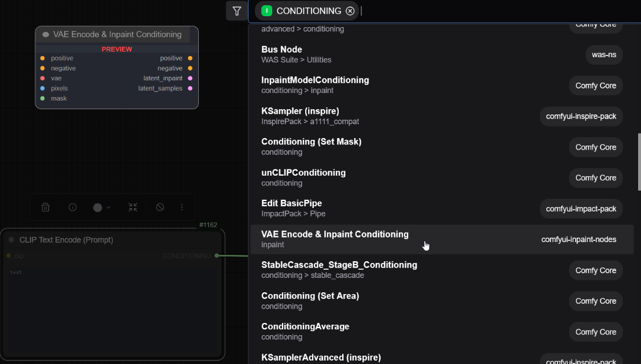Remove the CONDITIONING filter chip
This screenshot has width=641, height=364.
(350, 11)
